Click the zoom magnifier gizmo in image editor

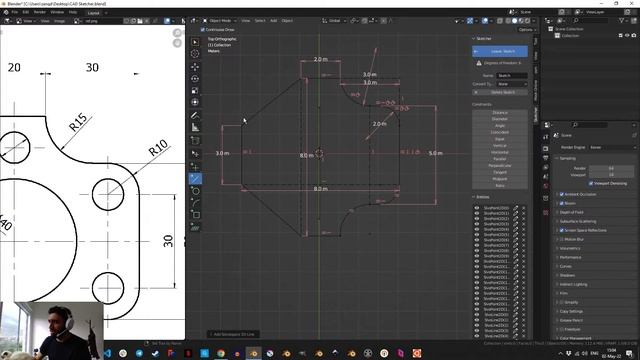[x=177, y=33]
